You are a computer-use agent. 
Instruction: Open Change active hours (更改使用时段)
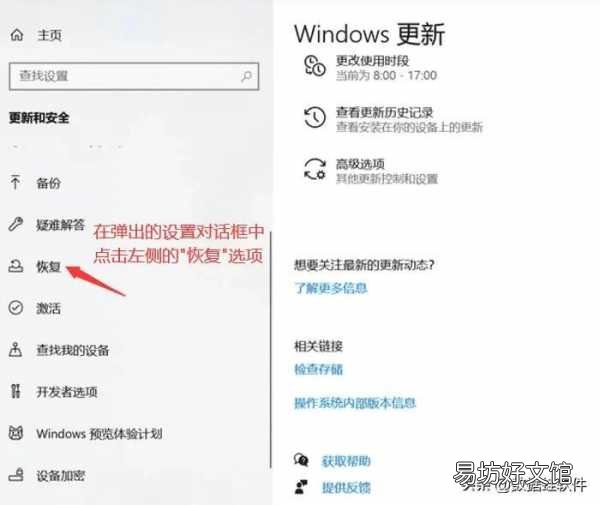(x=370, y=68)
